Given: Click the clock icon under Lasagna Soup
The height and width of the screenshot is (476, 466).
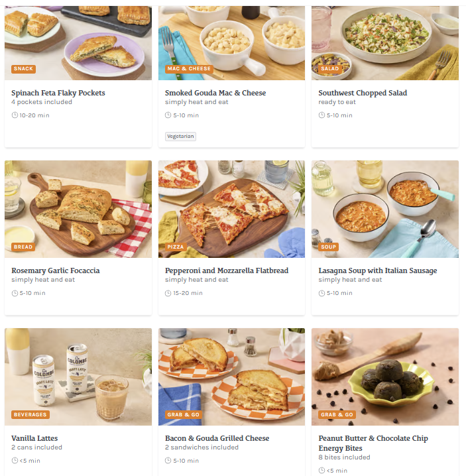Looking at the screenshot, I should (321, 293).
